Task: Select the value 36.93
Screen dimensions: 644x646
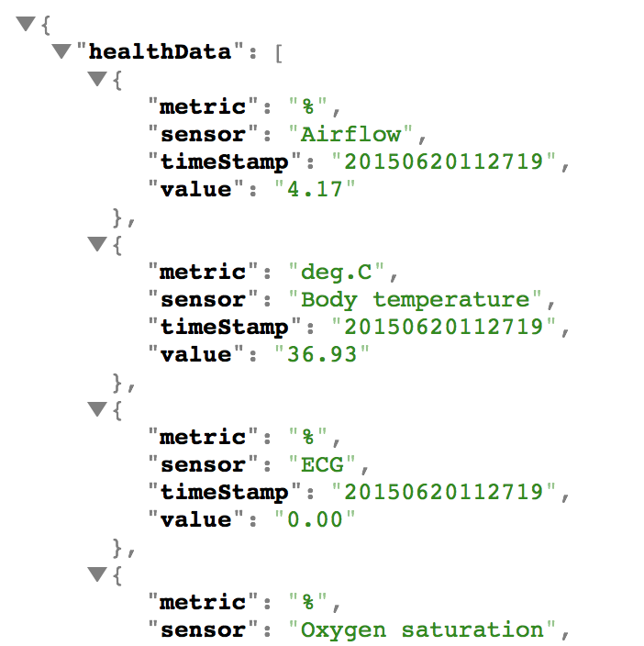Action: [x=322, y=355]
